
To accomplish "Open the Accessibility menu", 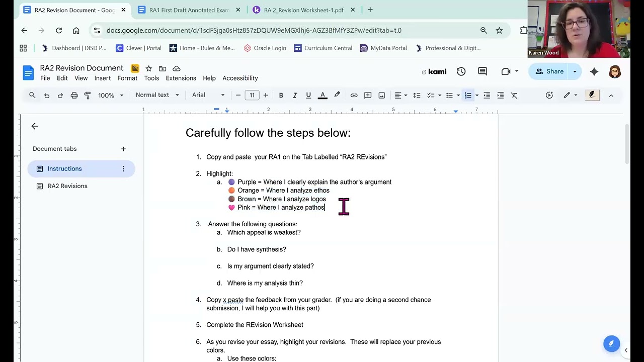I will point(240,78).
